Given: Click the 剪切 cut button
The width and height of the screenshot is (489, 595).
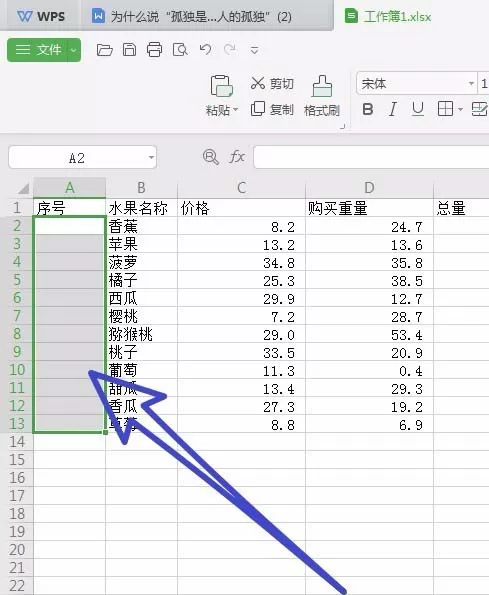Looking at the screenshot, I should tap(272, 83).
